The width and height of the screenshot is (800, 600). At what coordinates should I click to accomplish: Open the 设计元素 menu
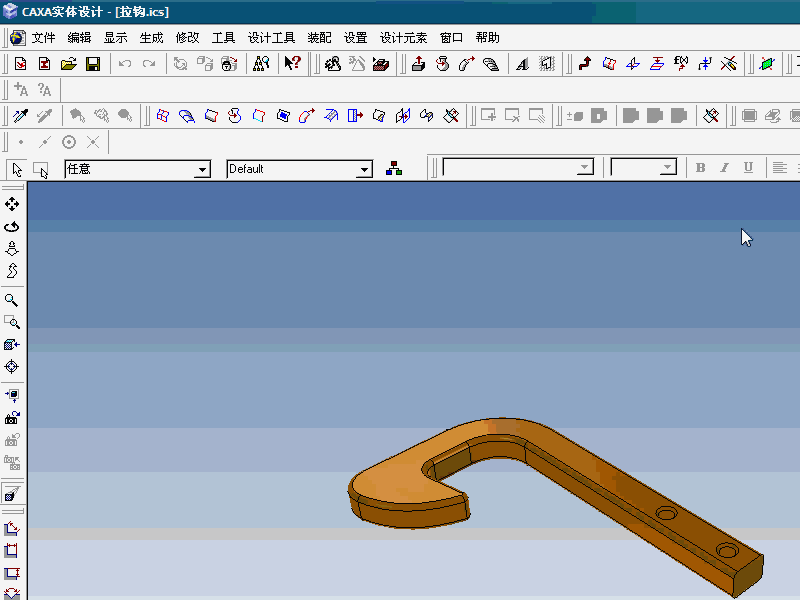404,38
